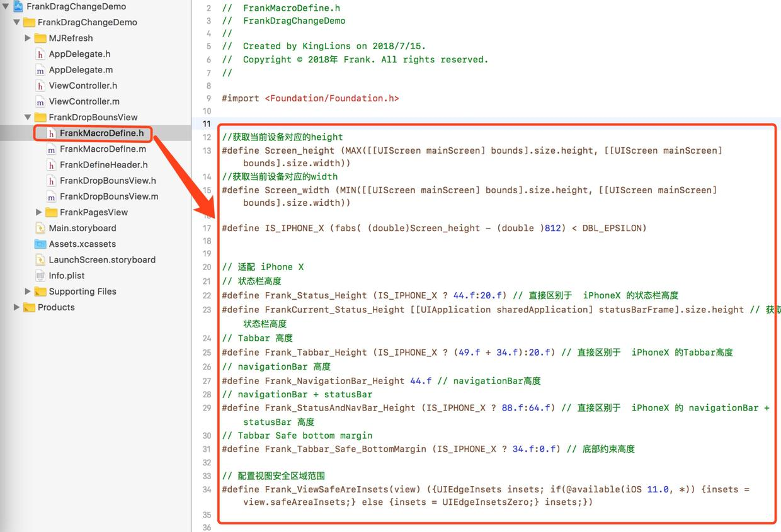Image resolution: width=781 pixels, height=532 pixels.
Task: Open Info.plist
Action: (67, 276)
